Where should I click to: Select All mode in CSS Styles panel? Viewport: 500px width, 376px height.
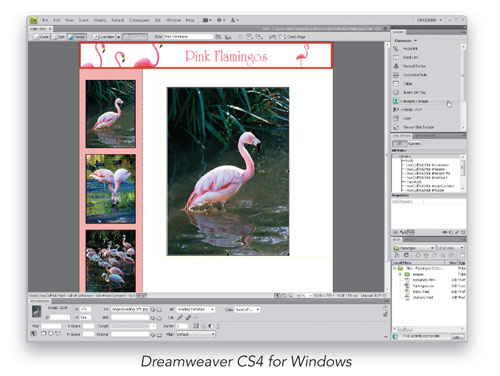point(400,144)
